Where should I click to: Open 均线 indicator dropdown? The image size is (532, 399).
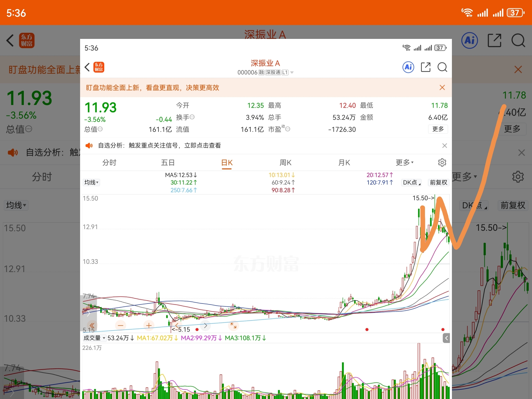pyautogui.click(x=91, y=183)
